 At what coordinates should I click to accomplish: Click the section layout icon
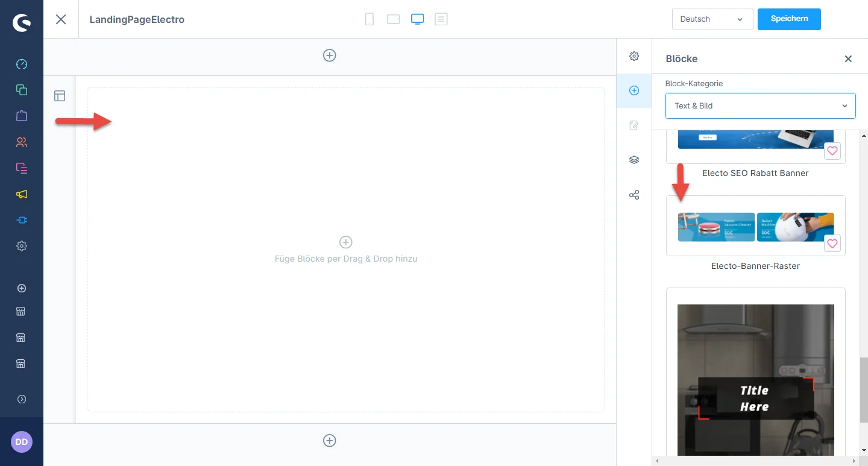pos(60,96)
